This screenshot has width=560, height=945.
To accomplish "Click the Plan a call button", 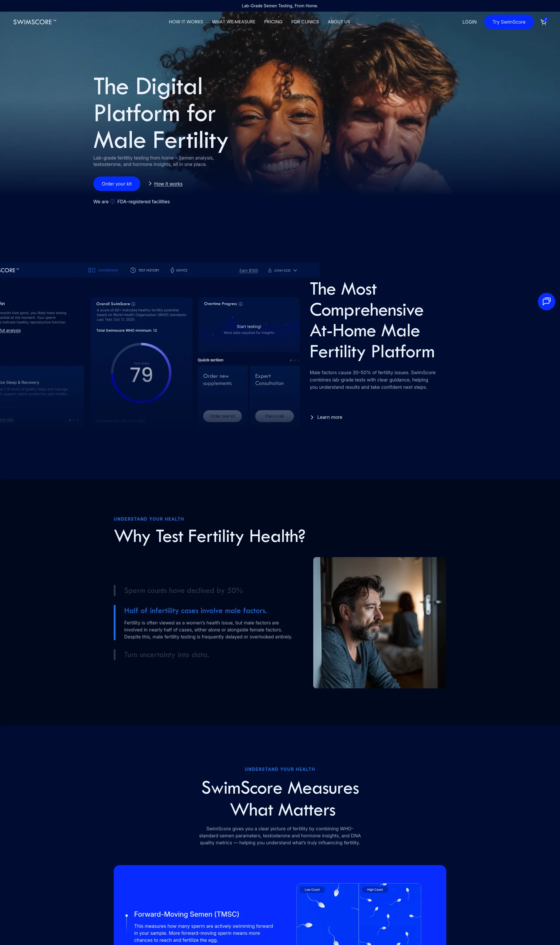I will click(274, 416).
